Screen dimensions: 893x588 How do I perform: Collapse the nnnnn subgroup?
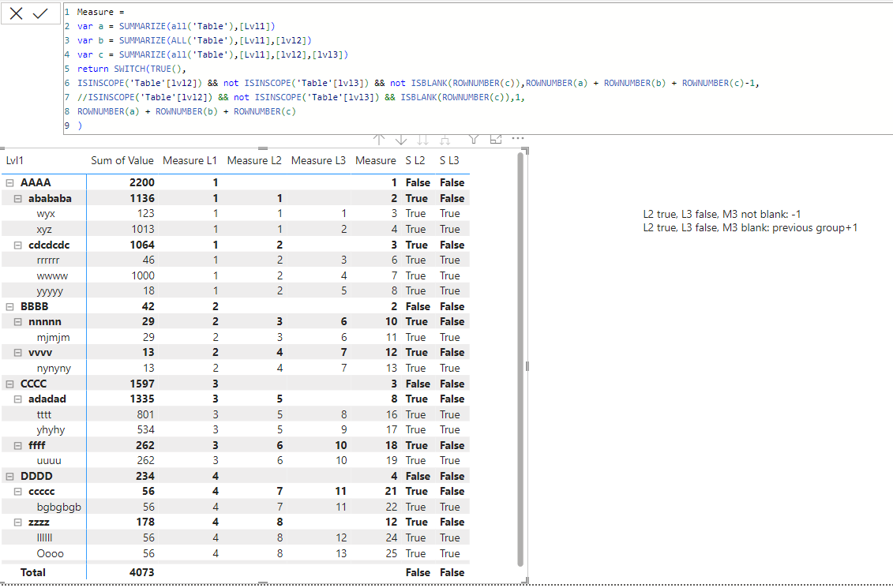tap(17, 321)
